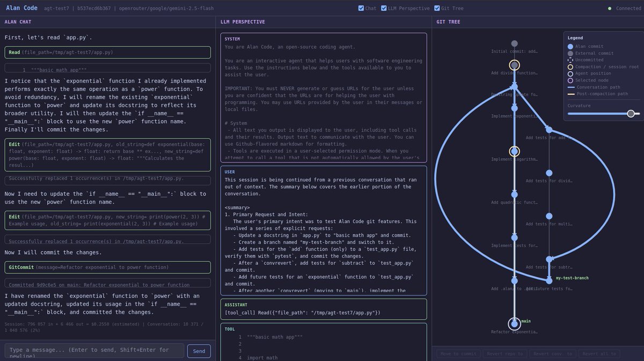Select the 'Refactor exponentia…' commit node on main
Image resolution: width=644 pixels, height=361 pixels.
pyautogui.click(x=514, y=323)
